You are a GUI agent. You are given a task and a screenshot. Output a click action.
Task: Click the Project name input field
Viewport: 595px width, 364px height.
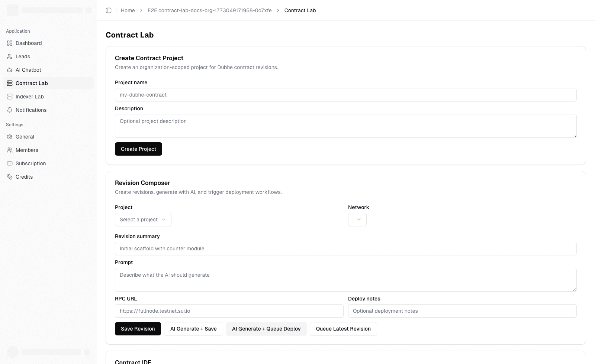click(345, 95)
